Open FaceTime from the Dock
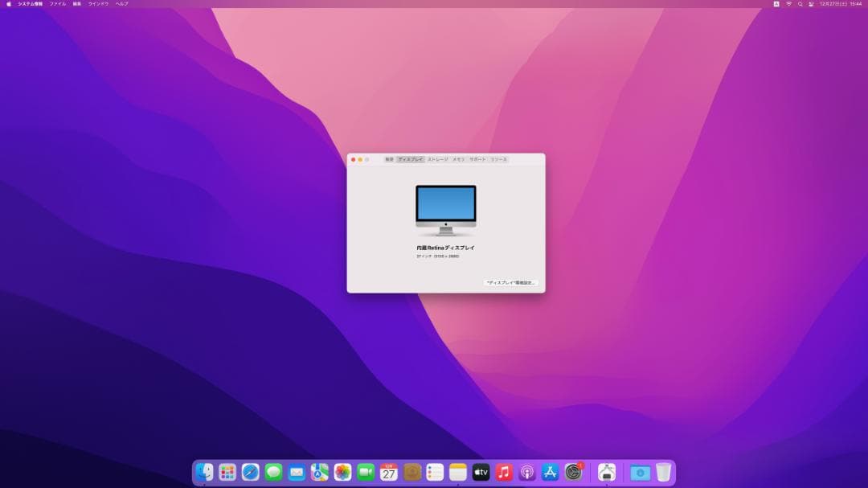Image resolution: width=868 pixels, height=488 pixels. tap(365, 473)
